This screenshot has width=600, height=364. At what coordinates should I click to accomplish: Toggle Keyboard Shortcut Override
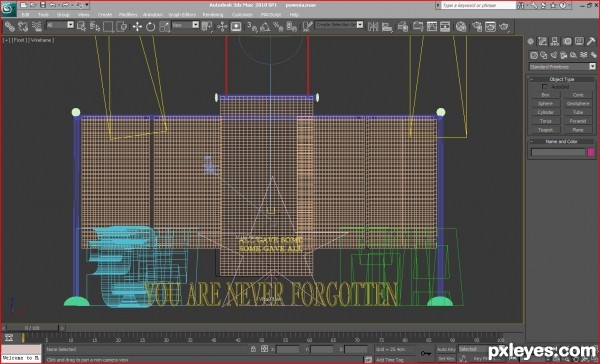coord(236,26)
